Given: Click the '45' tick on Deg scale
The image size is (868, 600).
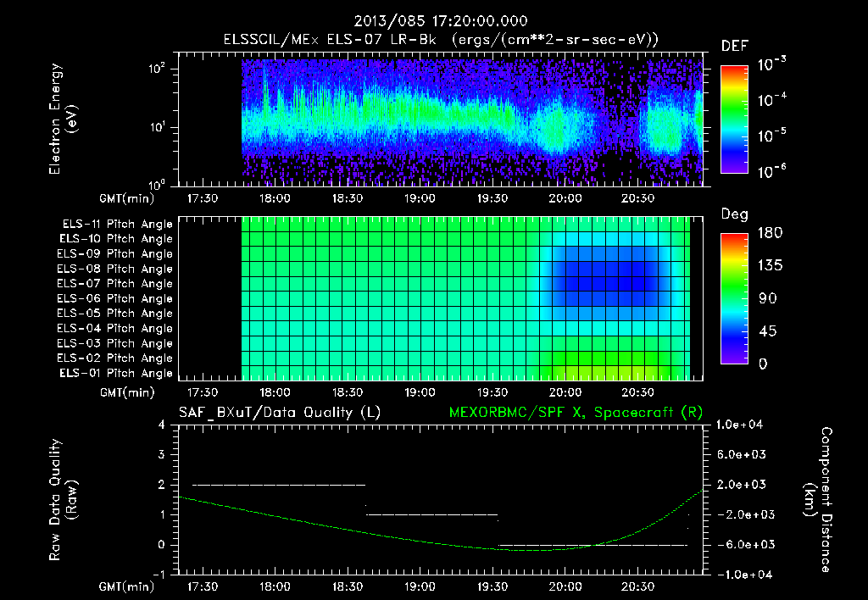Looking at the screenshot, I should point(768,331).
